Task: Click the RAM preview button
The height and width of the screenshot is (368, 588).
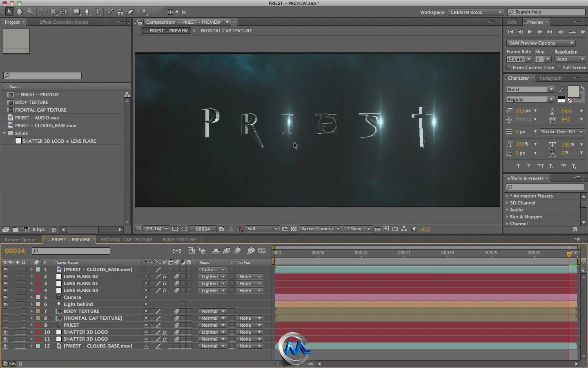Action: click(582, 32)
